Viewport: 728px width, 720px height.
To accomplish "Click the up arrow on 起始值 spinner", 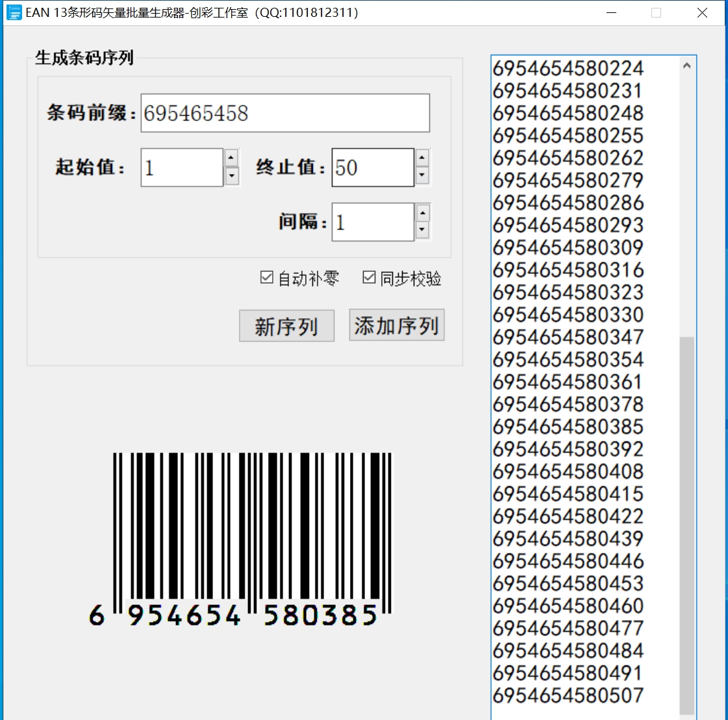I will click(231, 158).
